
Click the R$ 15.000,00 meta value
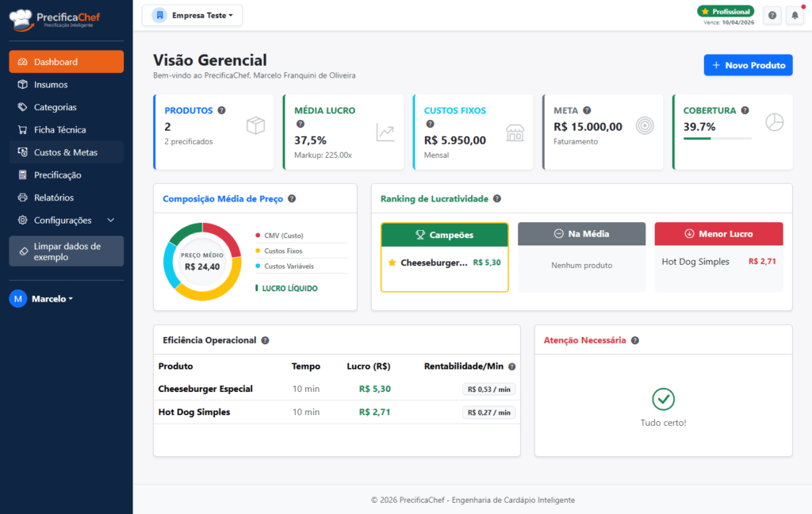(588, 126)
